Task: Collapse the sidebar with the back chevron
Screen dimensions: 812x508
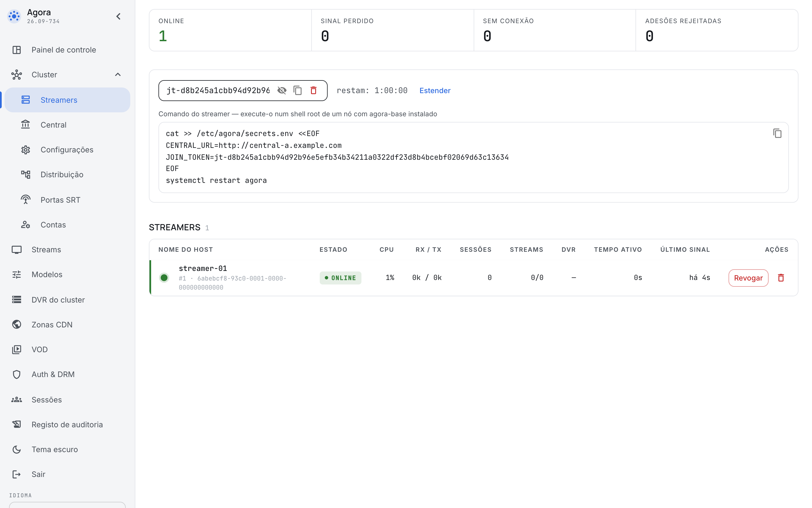Action: click(118, 16)
